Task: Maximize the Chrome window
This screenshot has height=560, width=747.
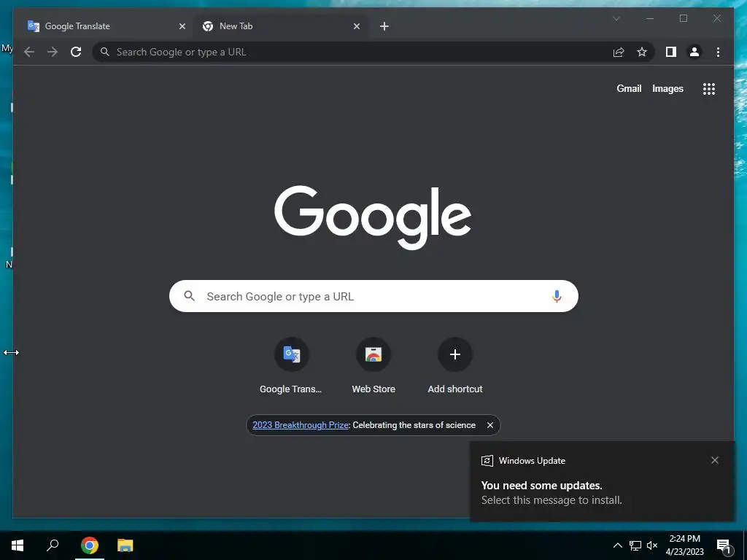Action: 683,18
